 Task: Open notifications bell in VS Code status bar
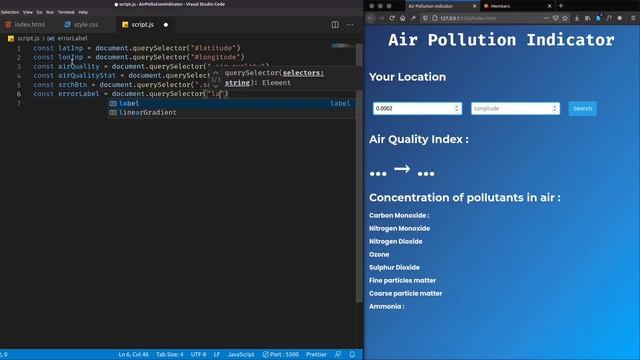[352, 354]
